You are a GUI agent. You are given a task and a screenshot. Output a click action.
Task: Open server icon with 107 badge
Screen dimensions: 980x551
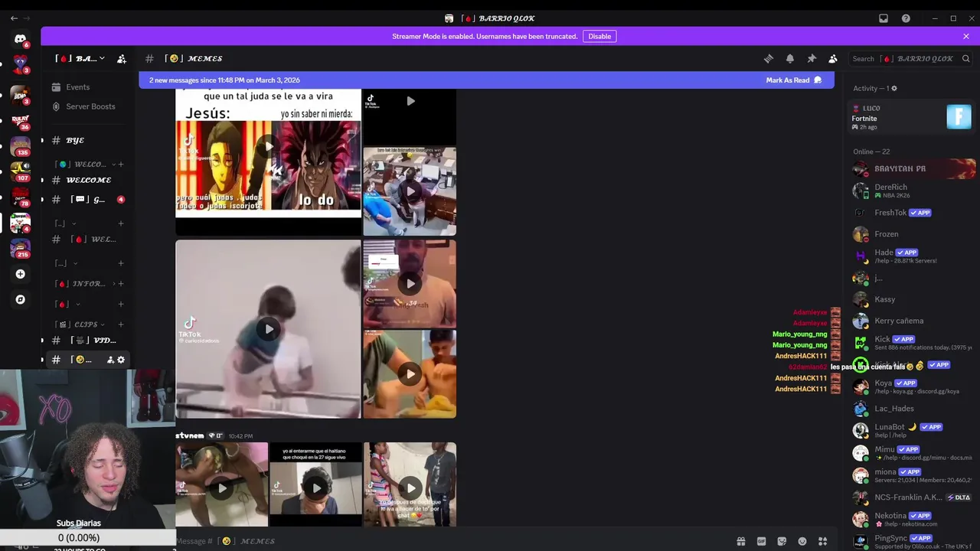(20, 170)
